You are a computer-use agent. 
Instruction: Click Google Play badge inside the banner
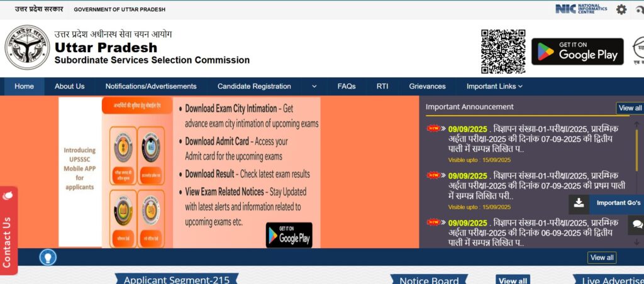pyautogui.click(x=289, y=235)
